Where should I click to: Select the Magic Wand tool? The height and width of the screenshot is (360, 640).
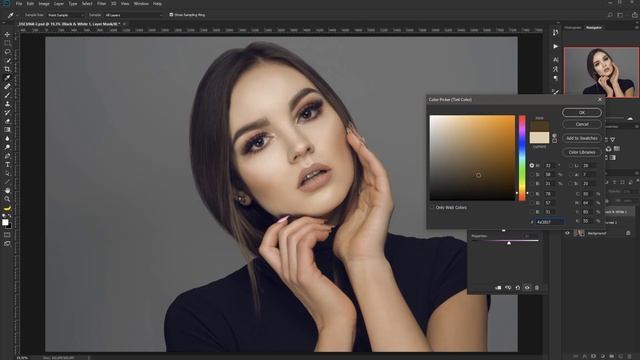[x=7, y=60]
